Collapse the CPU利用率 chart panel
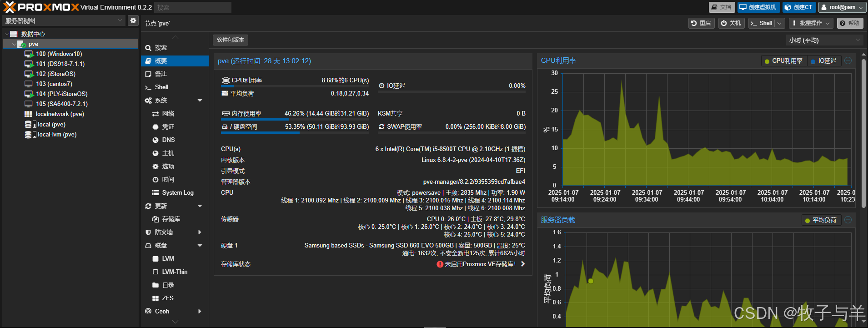The width and height of the screenshot is (868, 328). pos(848,61)
